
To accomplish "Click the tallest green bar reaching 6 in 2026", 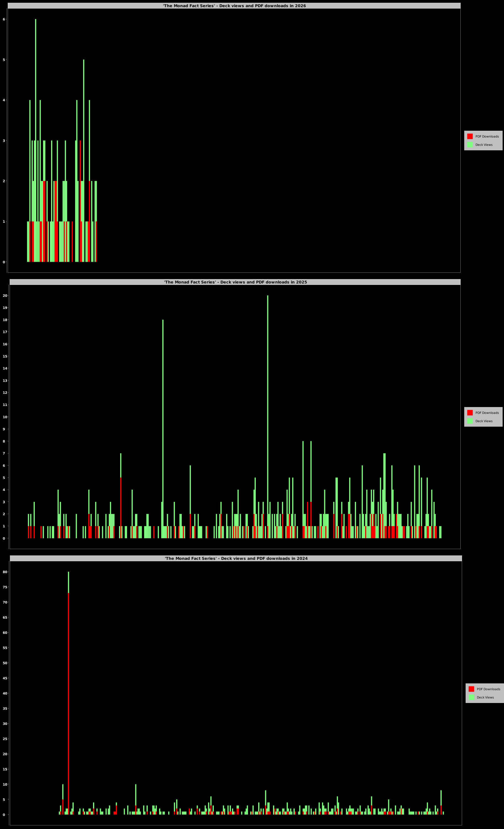I will (x=36, y=101).
